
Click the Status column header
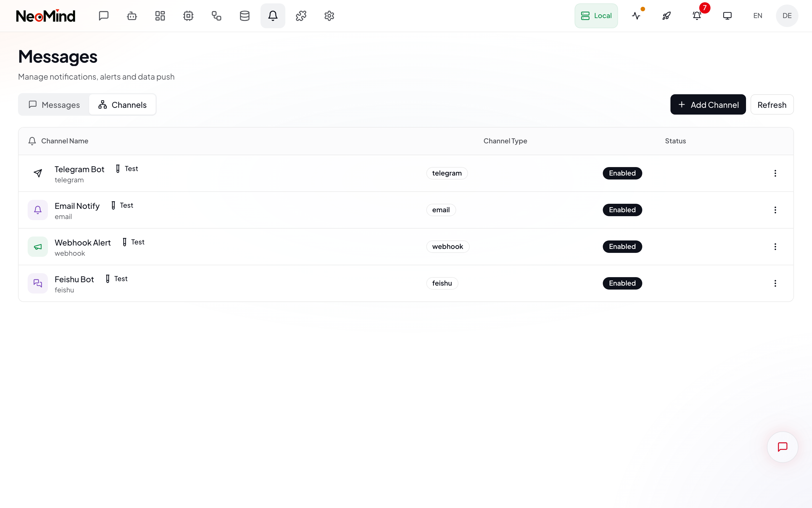point(675,141)
